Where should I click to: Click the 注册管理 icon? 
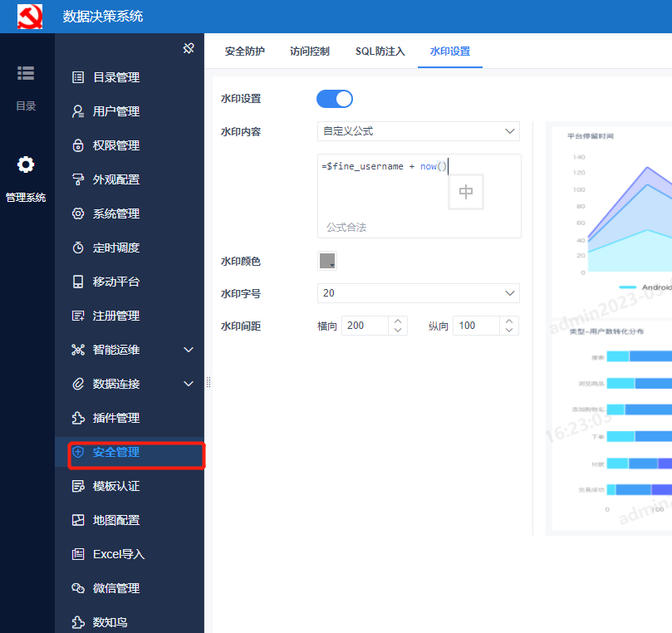78,316
